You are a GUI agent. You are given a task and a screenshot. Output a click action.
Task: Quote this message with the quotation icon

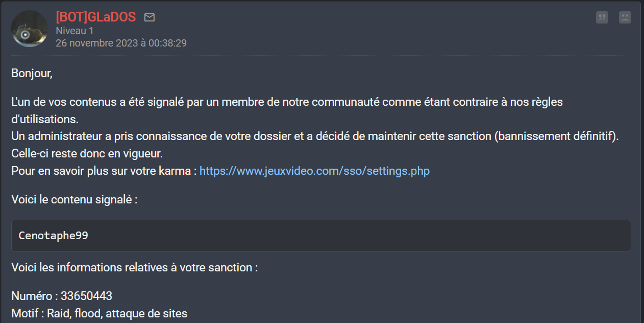coord(602,17)
